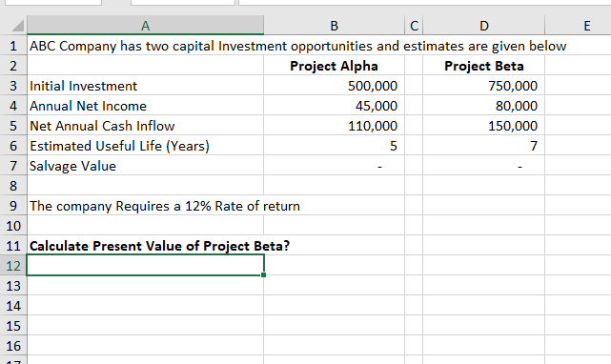Viewport: 611px width, 364px height.
Task: Select the 80,000 value cell
Action: (483, 106)
